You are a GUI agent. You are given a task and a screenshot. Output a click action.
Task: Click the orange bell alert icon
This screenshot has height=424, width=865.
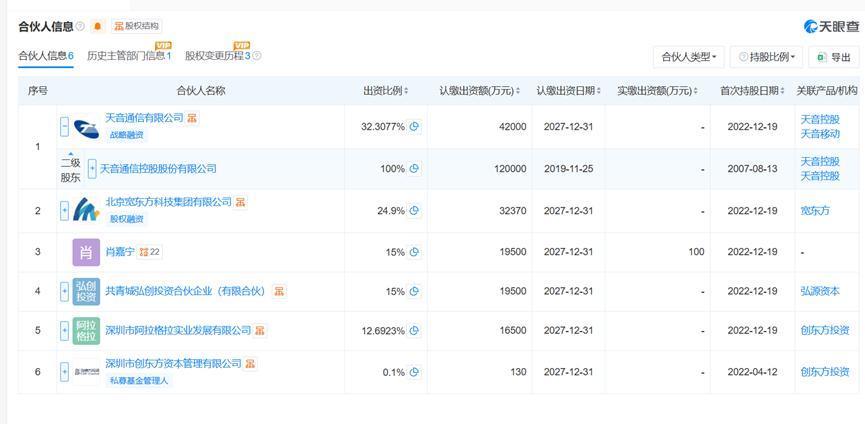click(98, 26)
